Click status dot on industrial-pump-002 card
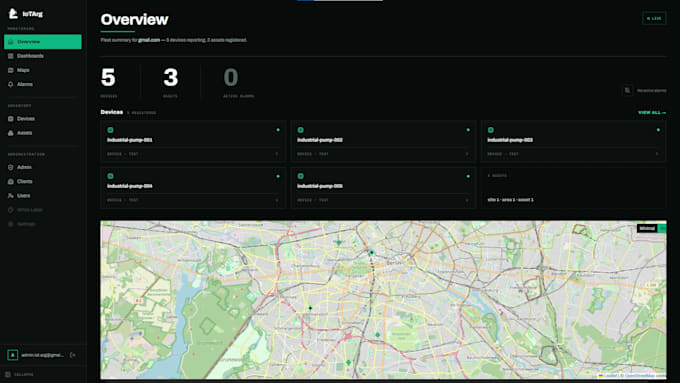 (468, 130)
